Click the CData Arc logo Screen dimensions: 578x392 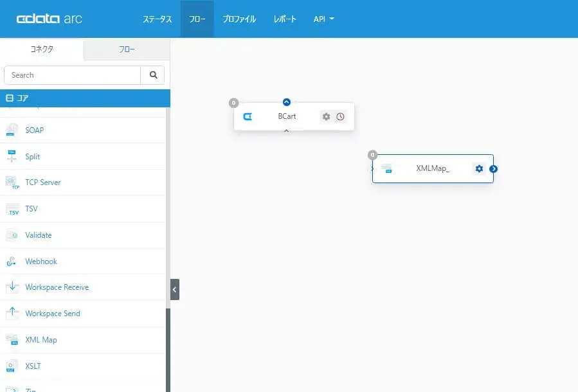(x=49, y=19)
